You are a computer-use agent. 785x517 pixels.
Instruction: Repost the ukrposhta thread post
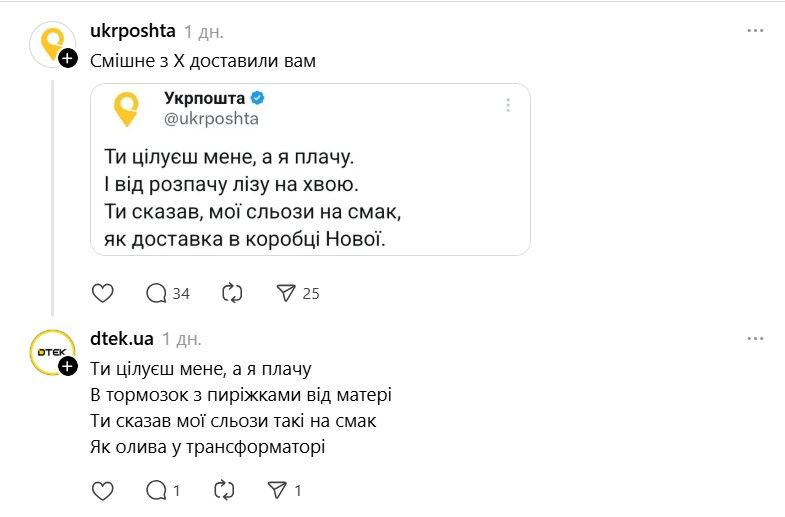[232, 293]
